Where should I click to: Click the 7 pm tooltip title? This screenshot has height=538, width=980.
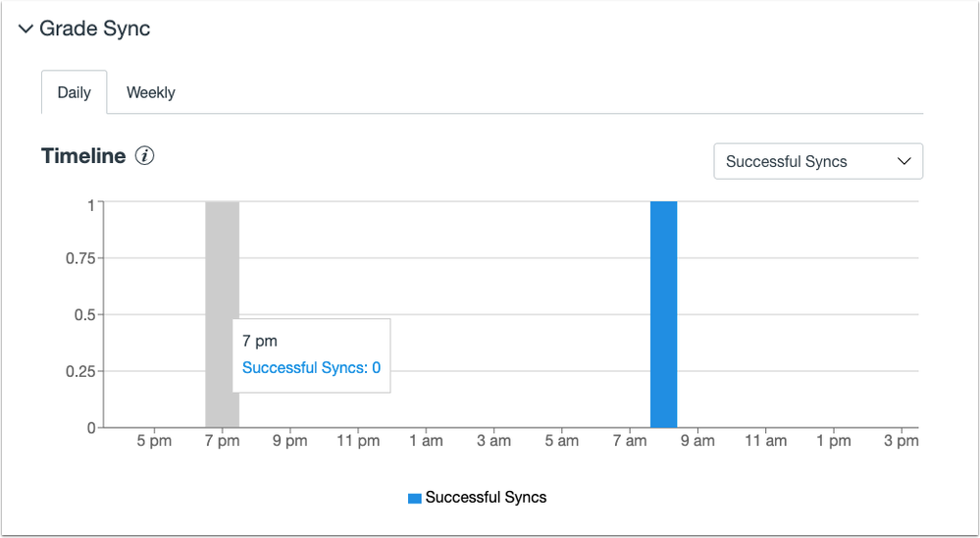click(260, 342)
